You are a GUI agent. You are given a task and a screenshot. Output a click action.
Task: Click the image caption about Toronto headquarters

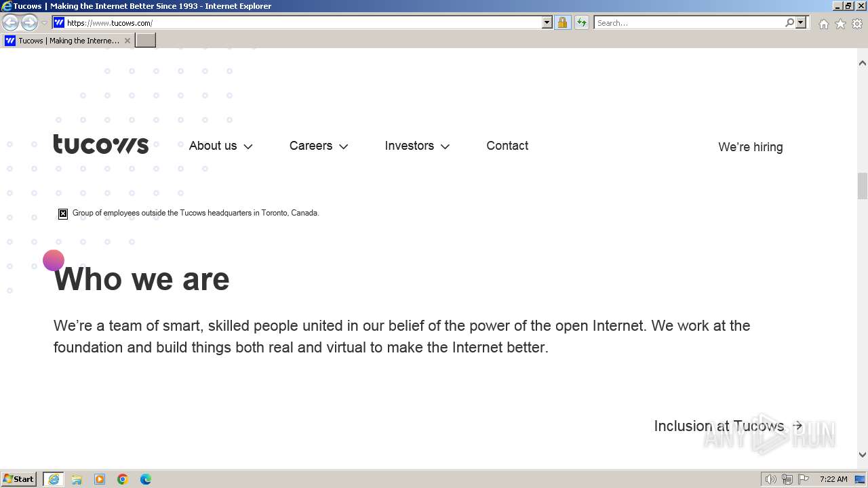195,213
